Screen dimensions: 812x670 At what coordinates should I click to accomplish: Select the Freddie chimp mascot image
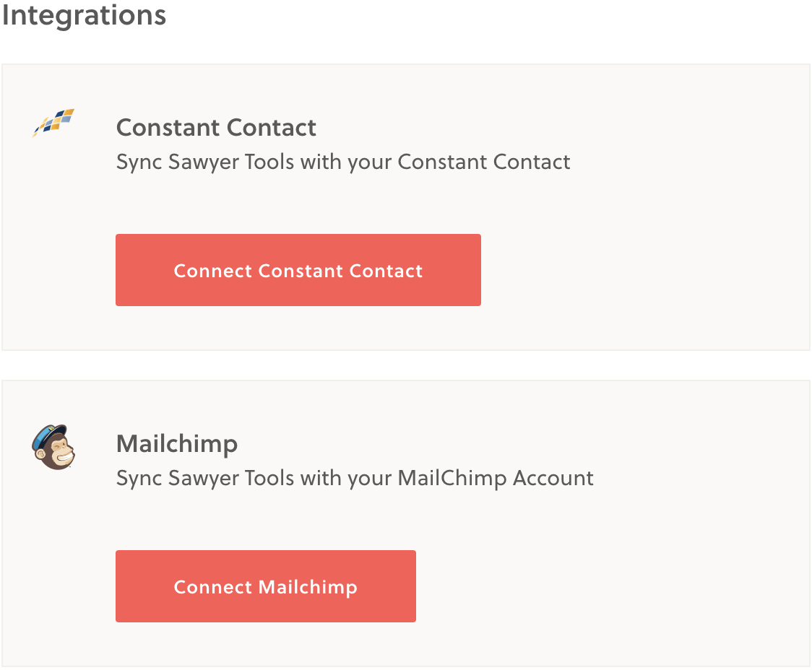[x=53, y=447]
